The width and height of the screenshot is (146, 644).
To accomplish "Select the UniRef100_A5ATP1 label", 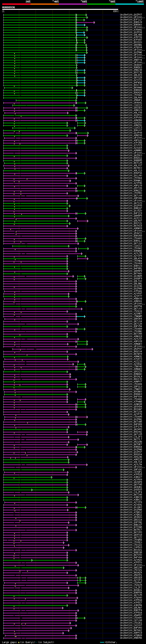I will (x=131, y=575).
